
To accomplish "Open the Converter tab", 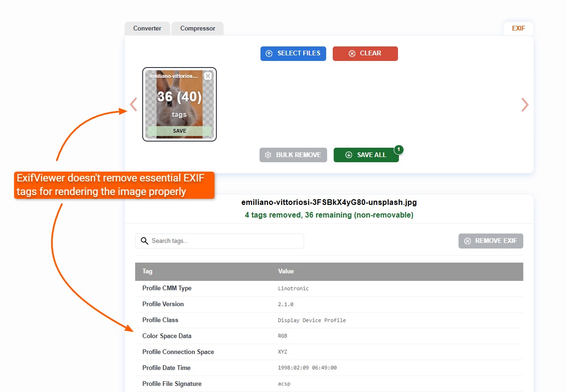I will pyautogui.click(x=147, y=28).
